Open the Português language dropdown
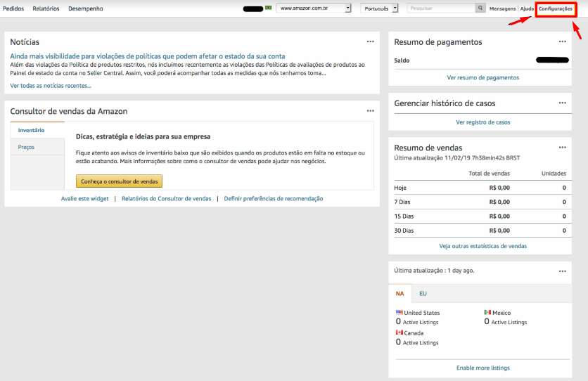588x381 pixels. [379, 8]
